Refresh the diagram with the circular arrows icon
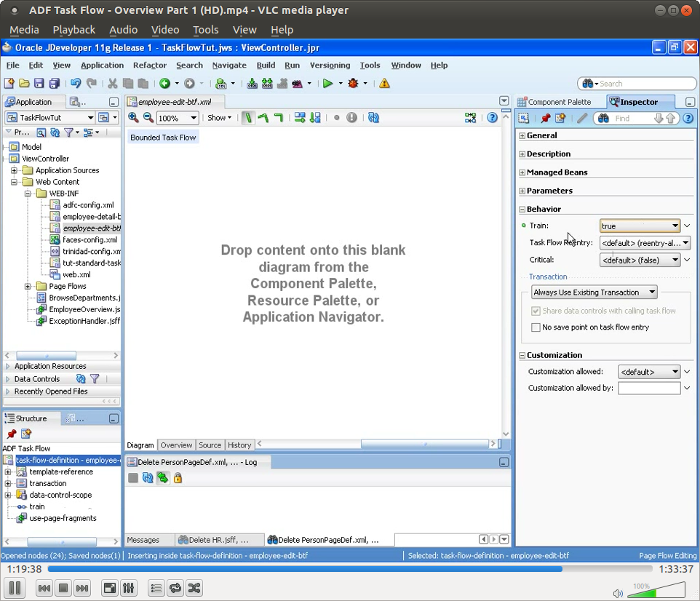 pyautogui.click(x=373, y=117)
